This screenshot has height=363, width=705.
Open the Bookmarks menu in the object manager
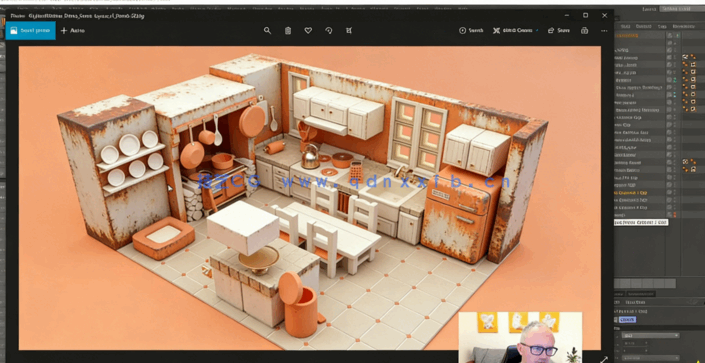click(x=684, y=27)
